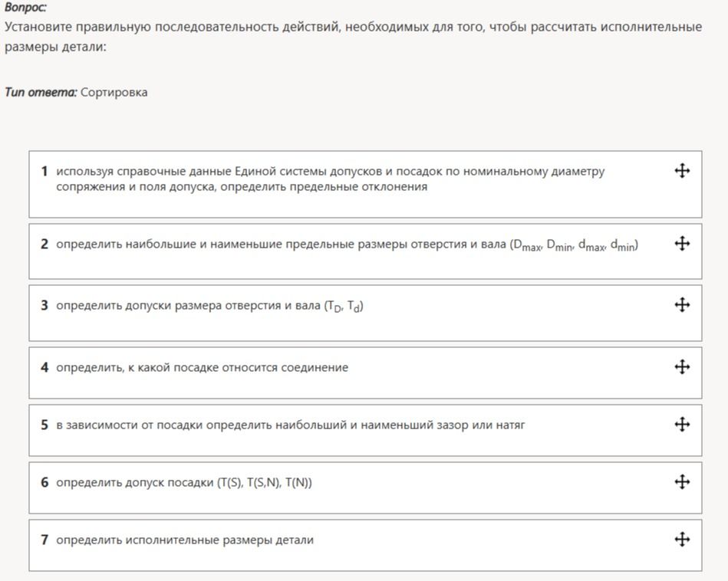The height and width of the screenshot is (581, 728).
Task: Select the item about справочные данные Единой системы
Action: click(365, 184)
